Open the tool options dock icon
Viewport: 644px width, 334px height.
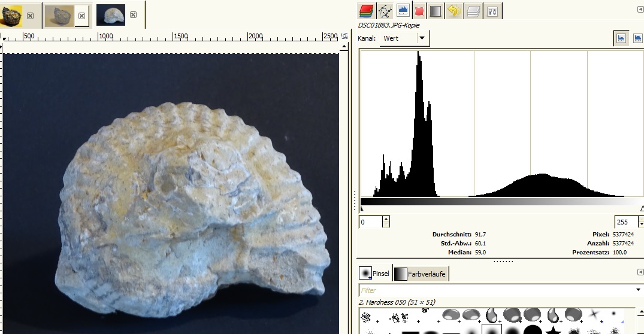pos(492,11)
